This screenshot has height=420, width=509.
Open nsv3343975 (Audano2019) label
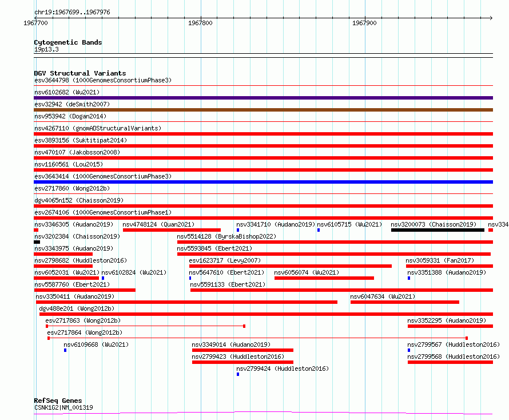pos(74,248)
